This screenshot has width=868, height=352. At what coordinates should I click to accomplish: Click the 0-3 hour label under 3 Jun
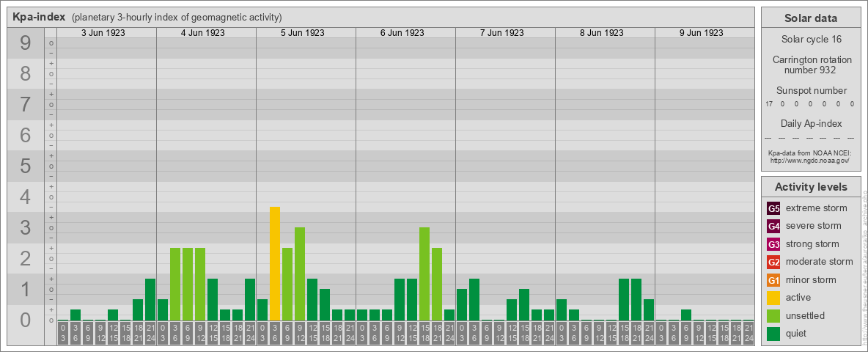coord(63,334)
